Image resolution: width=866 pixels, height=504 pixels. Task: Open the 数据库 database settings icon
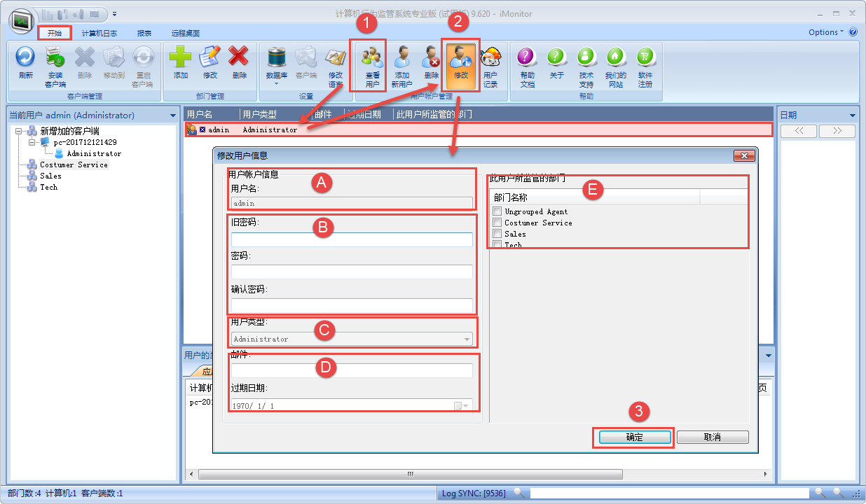click(276, 57)
